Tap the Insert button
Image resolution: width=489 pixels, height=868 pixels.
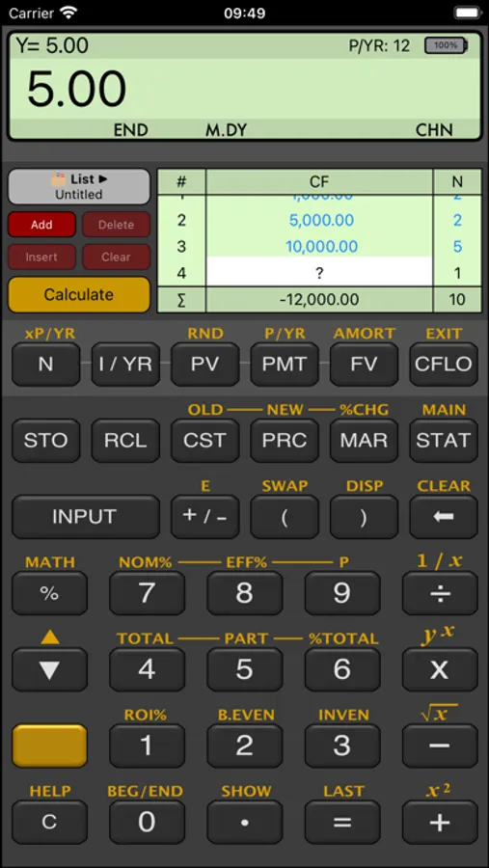(41, 257)
